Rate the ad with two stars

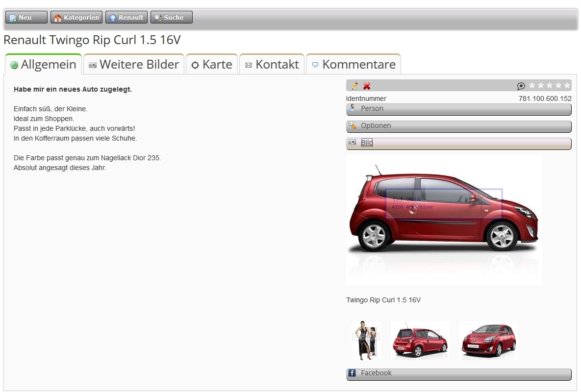(x=541, y=86)
